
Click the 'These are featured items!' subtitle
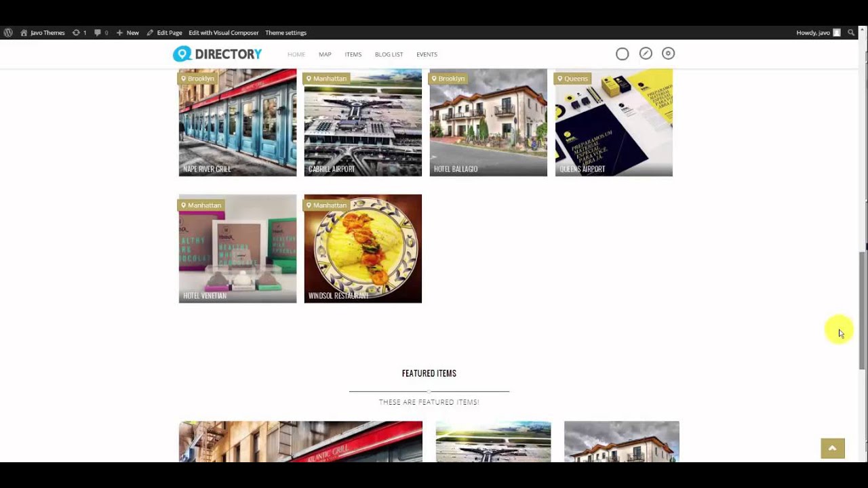429,402
